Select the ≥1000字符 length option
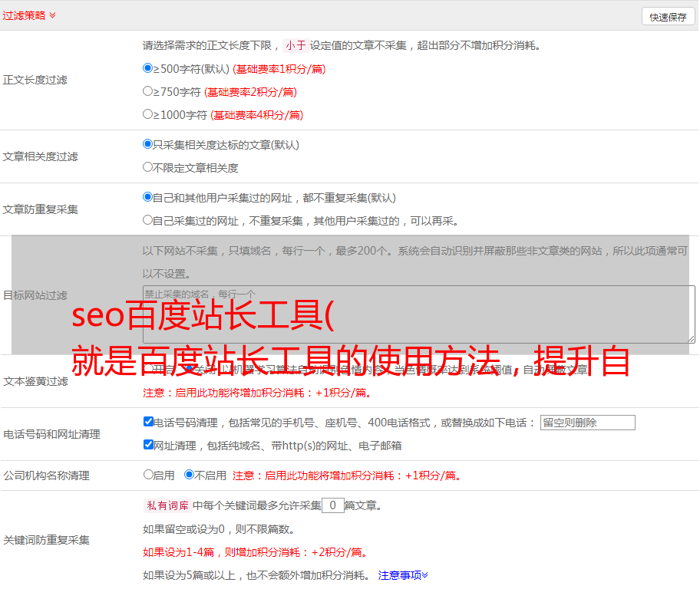700x589 pixels. (148, 114)
